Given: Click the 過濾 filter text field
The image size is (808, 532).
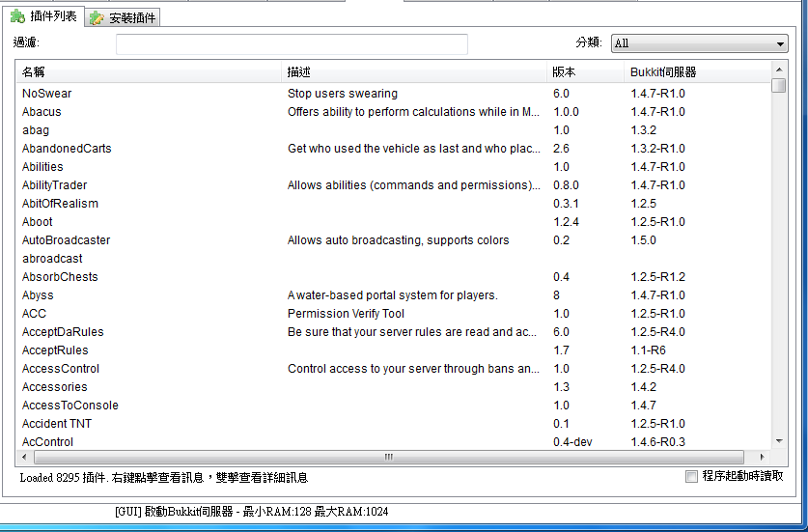Looking at the screenshot, I should (x=292, y=44).
